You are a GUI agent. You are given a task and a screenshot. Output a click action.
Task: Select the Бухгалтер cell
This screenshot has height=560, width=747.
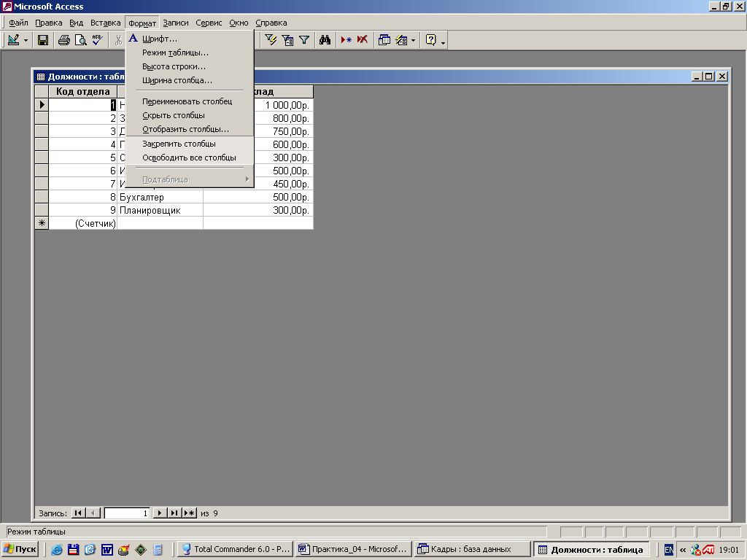click(x=160, y=197)
